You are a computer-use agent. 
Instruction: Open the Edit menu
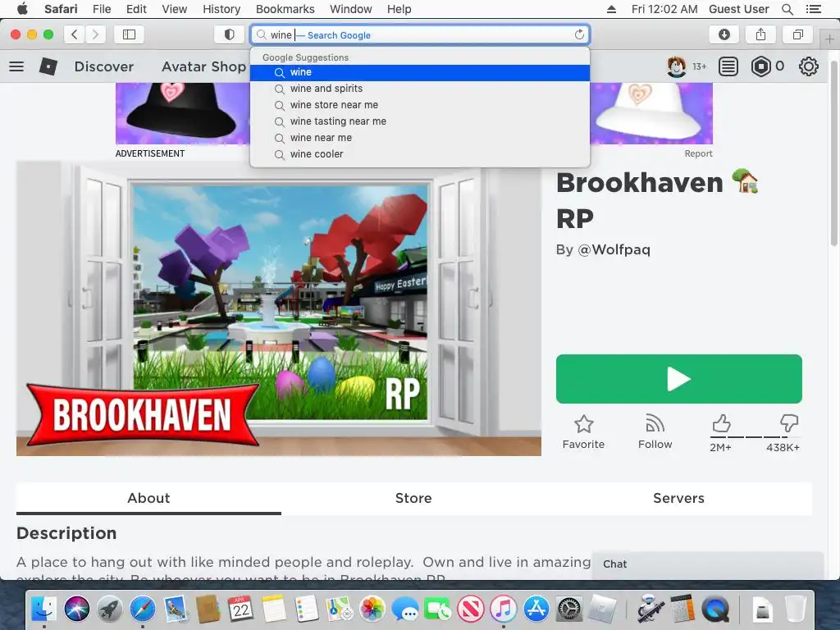click(x=136, y=9)
